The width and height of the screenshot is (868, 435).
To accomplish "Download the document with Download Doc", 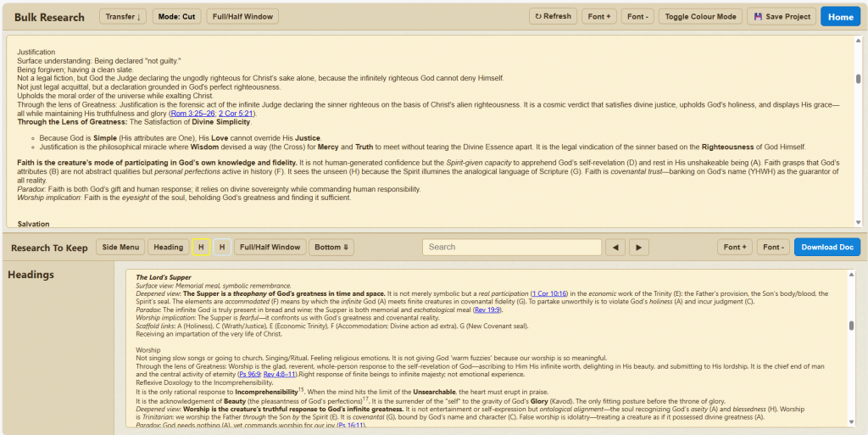I will tap(826, 247).
